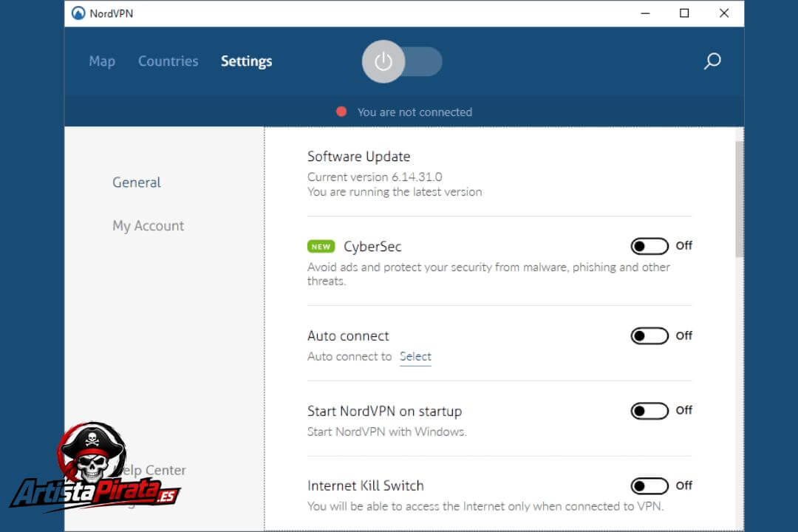
Task: Open My Account settings section
Action: [x=148, y=225]
